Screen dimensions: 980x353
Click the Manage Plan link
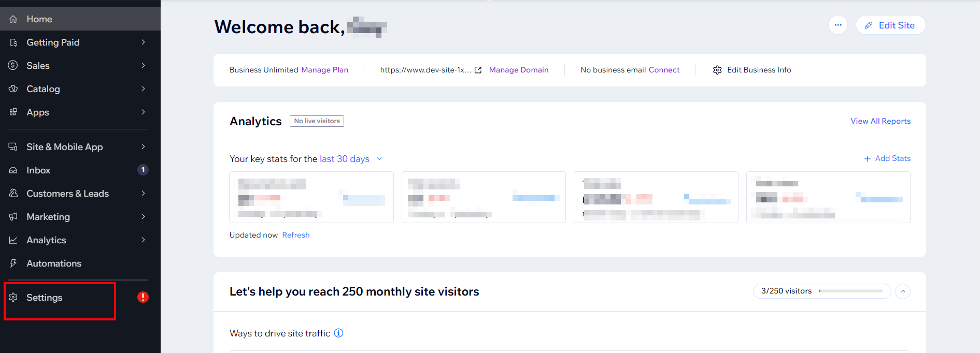[324, 70]
